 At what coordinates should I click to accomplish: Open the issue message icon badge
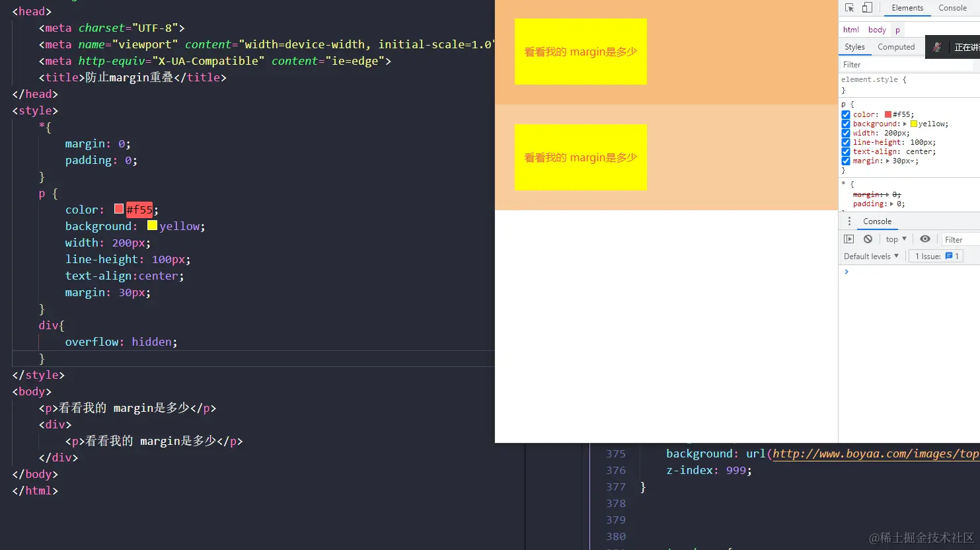(949, 256)
